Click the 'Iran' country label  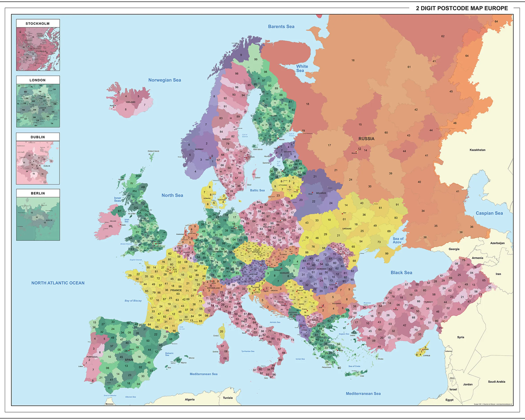point(499,274)
